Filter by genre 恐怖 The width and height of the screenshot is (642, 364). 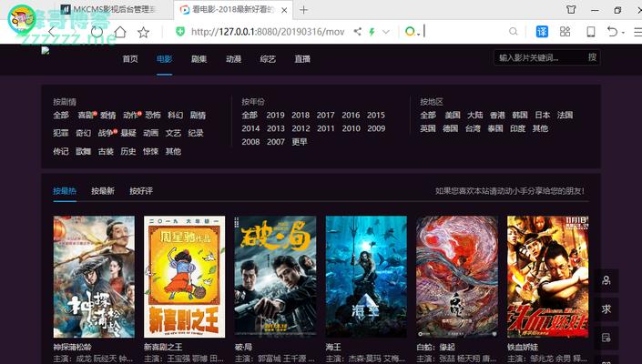[153, 116]
